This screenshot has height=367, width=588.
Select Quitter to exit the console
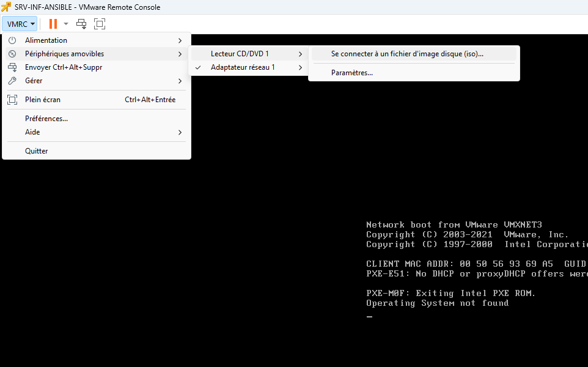36,151
